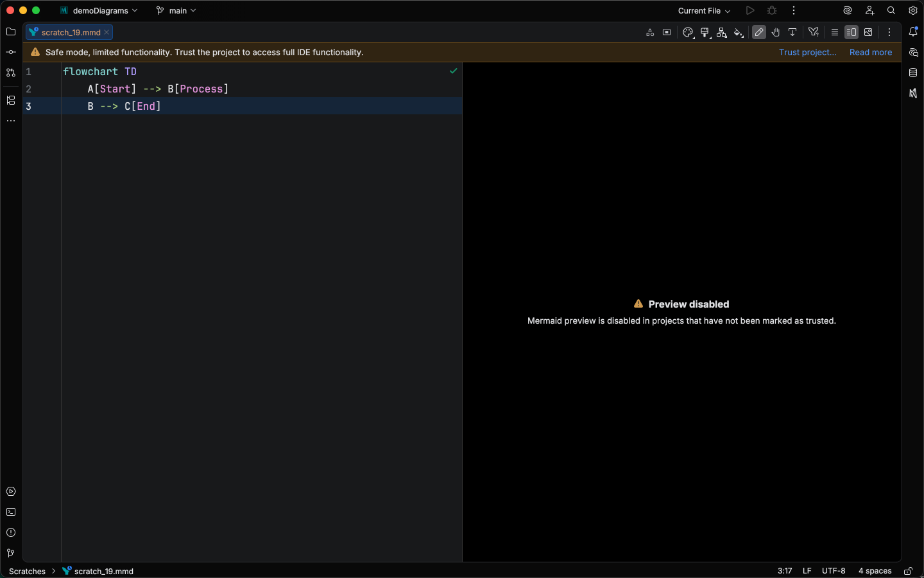Click the 'flowchart' keyword in the editor
This screenshot has height=578, width=924.
tap(90, 71)
